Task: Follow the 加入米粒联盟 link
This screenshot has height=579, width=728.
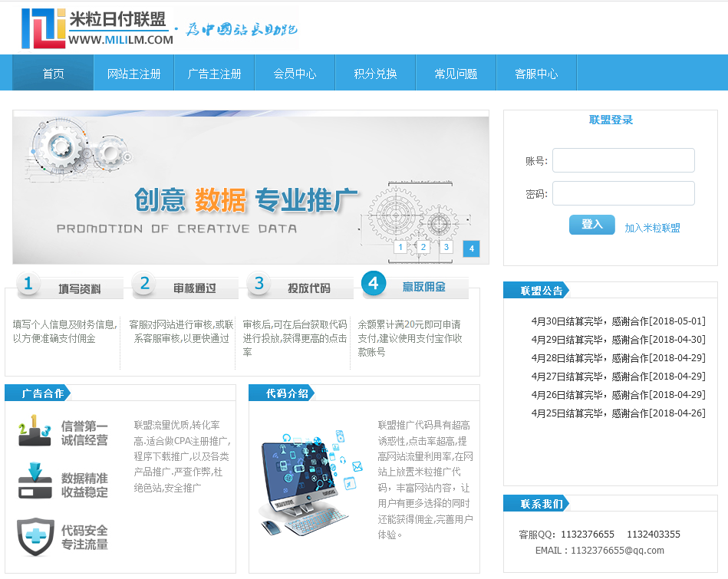Action: click(652, 228)
